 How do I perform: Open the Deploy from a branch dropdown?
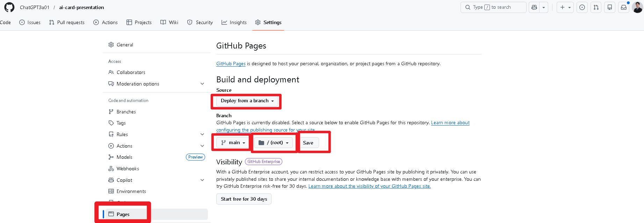click(247, 101)
